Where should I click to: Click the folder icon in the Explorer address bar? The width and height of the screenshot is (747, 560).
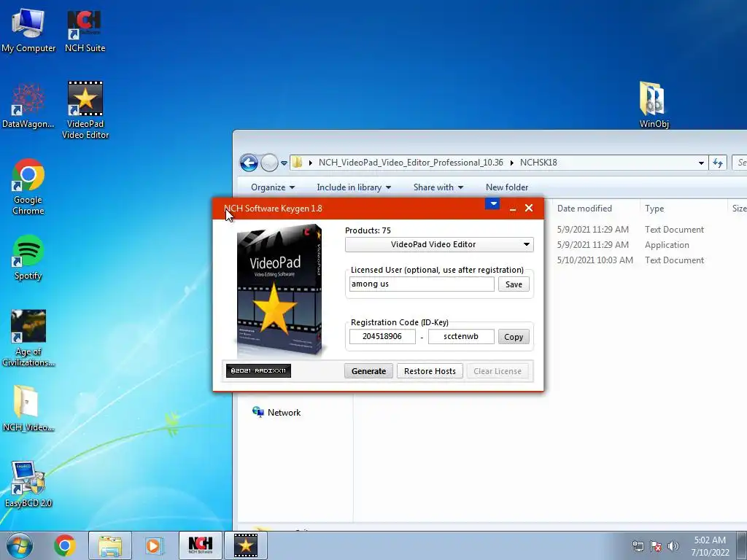tap(298, 163)
